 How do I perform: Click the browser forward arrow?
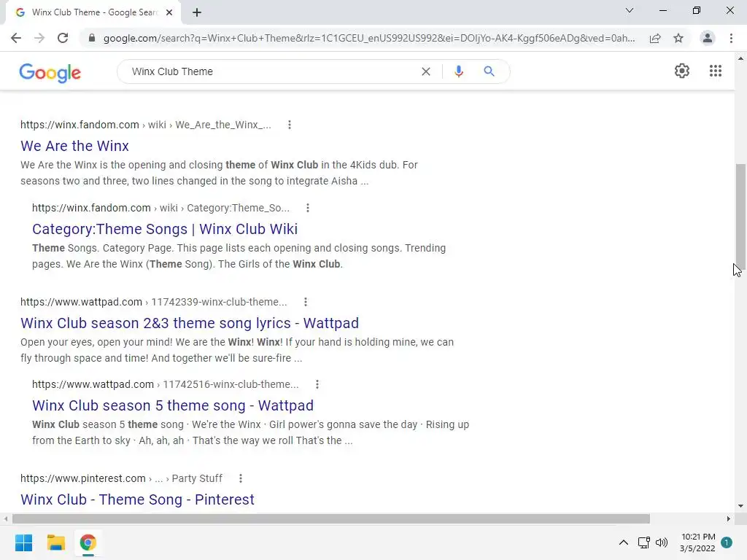point(39,38)
